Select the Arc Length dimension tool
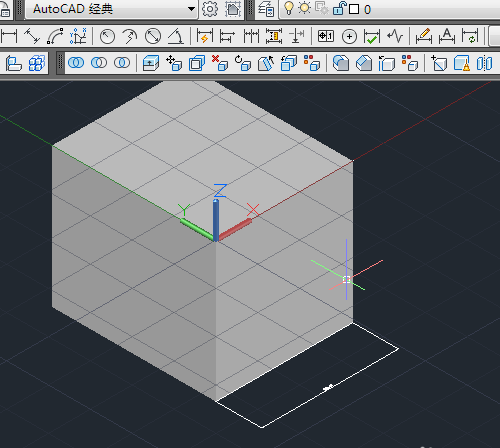The height and width of the screenshot is (448, 500). tap(55, 36)
